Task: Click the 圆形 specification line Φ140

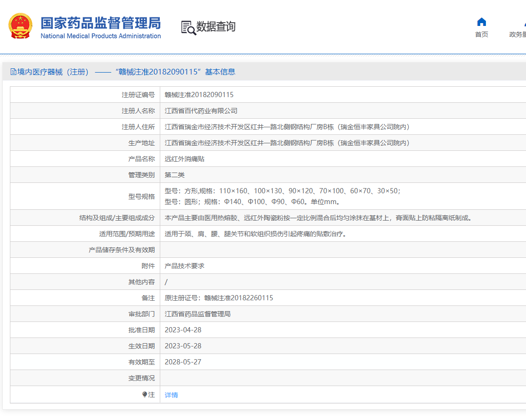Action: point(253,202)
